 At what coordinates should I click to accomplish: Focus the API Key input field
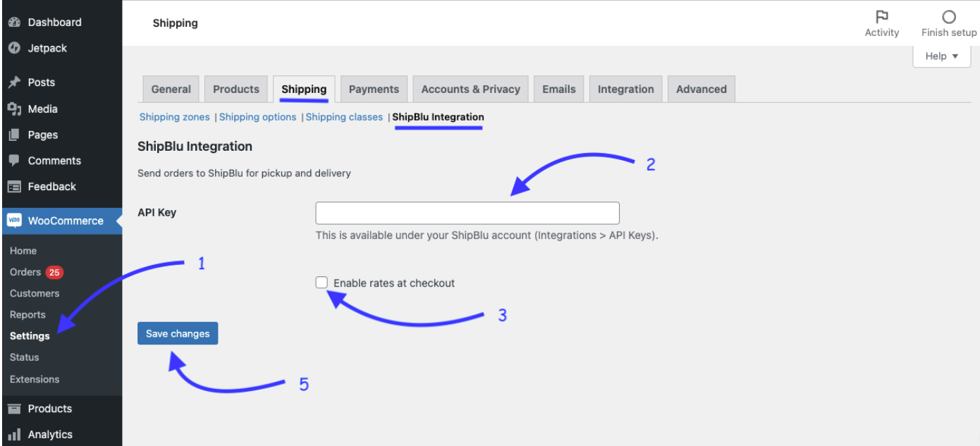coord(467,213)
